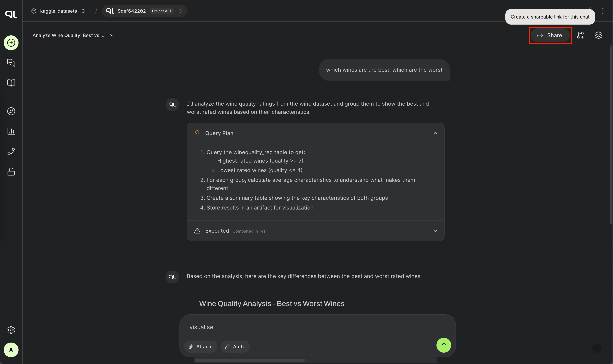Click the layers stack icon
Viewport: 613px width, 364px height.
(x=598, y=35)
